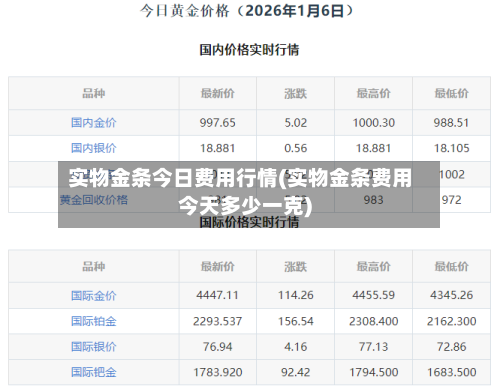
Task: Click 最新价 header in domestic price table
Action: (218, 93)
